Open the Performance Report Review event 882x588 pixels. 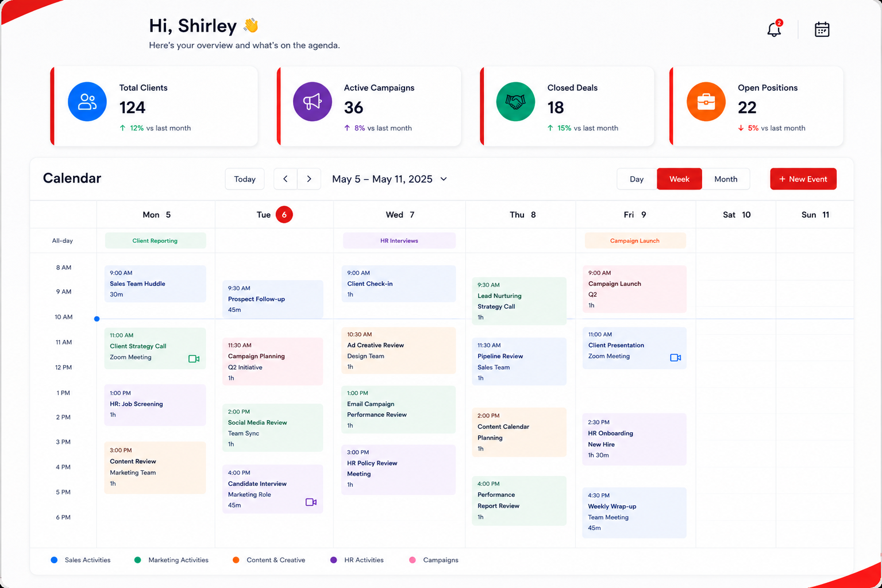point(519,501)
